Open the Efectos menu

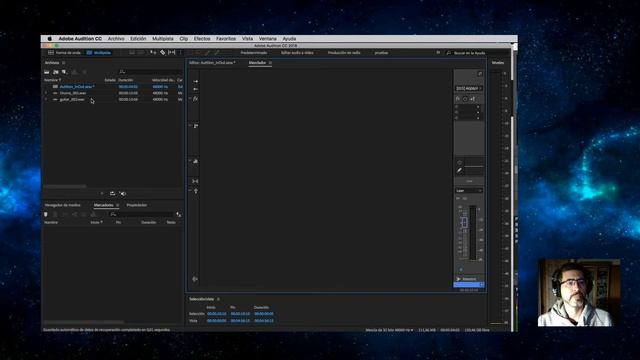tap(202, 39)
